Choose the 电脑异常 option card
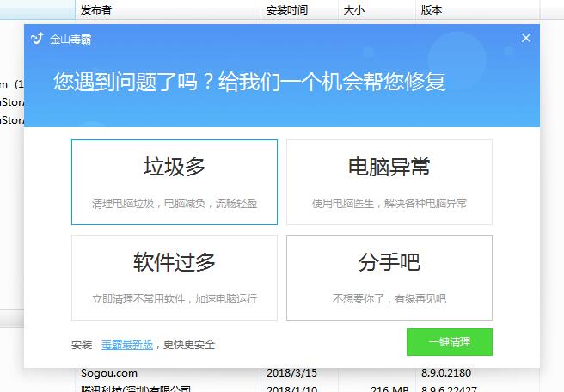Image resolution: width=564 pixels, height=392 pixels. (x=389, y=182)
